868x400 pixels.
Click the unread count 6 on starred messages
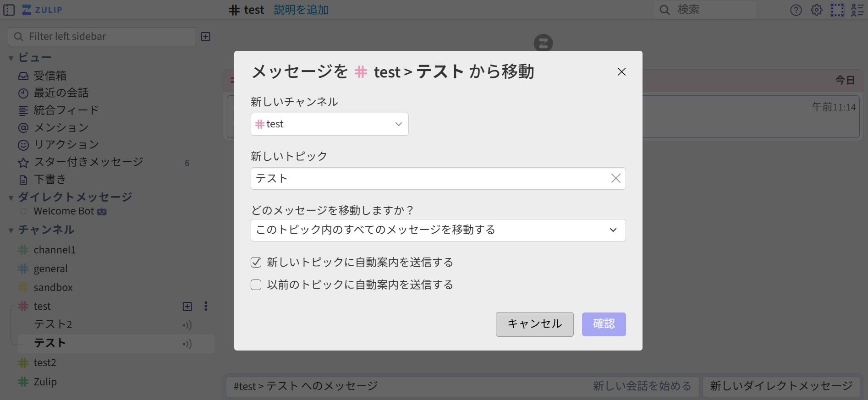point(187,163)
